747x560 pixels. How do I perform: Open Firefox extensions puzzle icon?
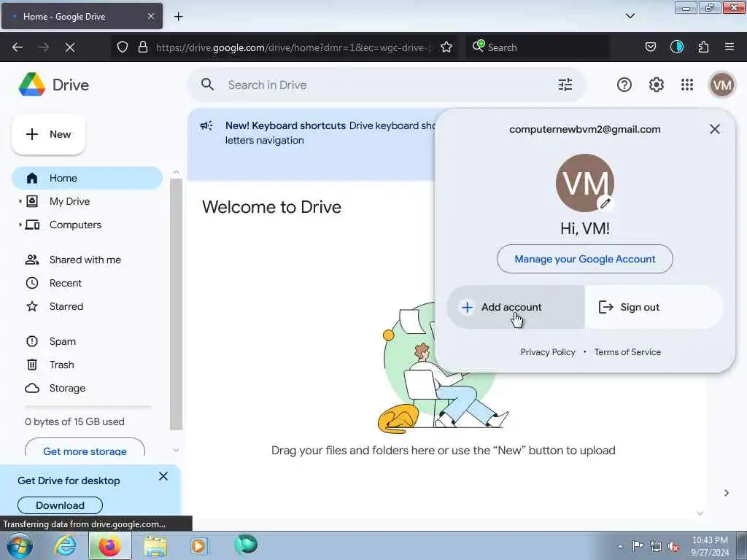[x=703, y=47]
